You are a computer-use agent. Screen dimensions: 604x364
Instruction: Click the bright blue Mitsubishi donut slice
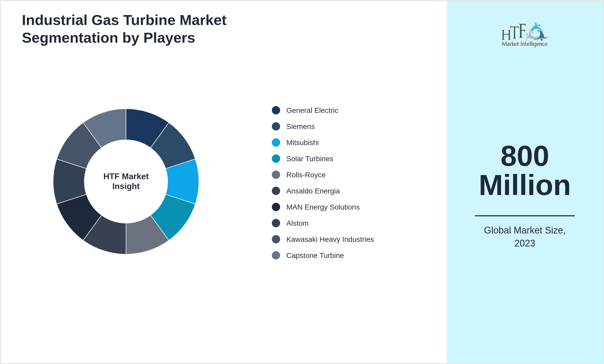[183, 181]
